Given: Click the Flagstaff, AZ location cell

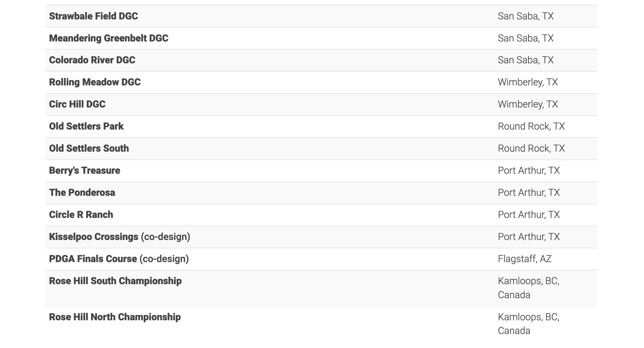Looking at the screenshot, I should pyautogui.click(x=525, y=259).
